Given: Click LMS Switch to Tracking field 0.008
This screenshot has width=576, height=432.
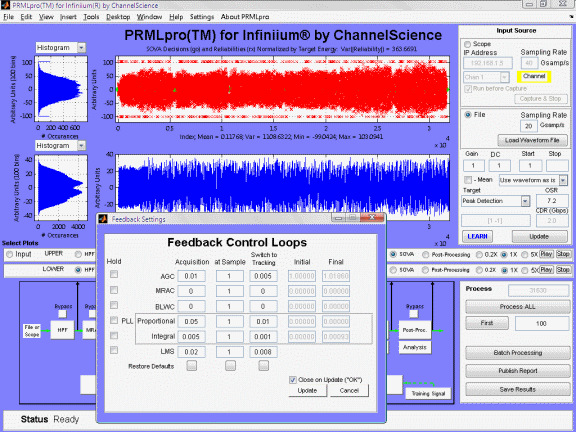Looking at the screenshot, I should point(263,352).
